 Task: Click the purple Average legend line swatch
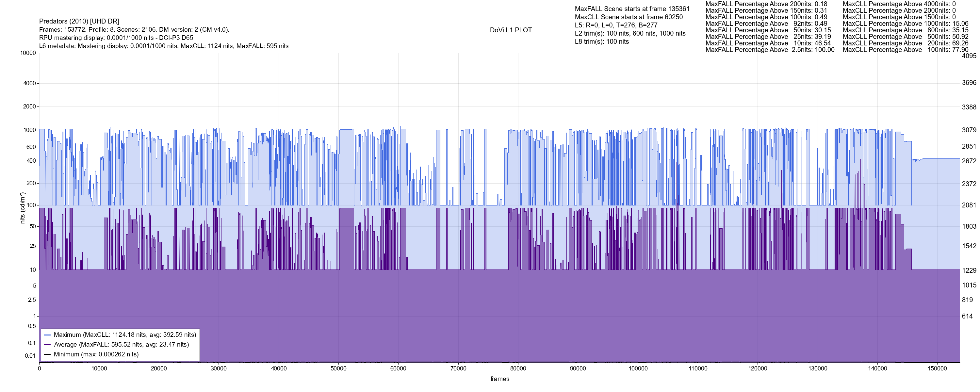tap(48, 345)
